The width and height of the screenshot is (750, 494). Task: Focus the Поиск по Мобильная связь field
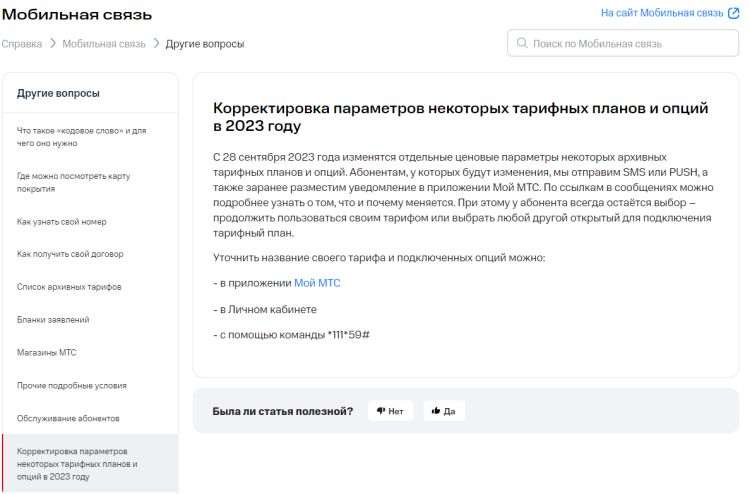[630, 44]
